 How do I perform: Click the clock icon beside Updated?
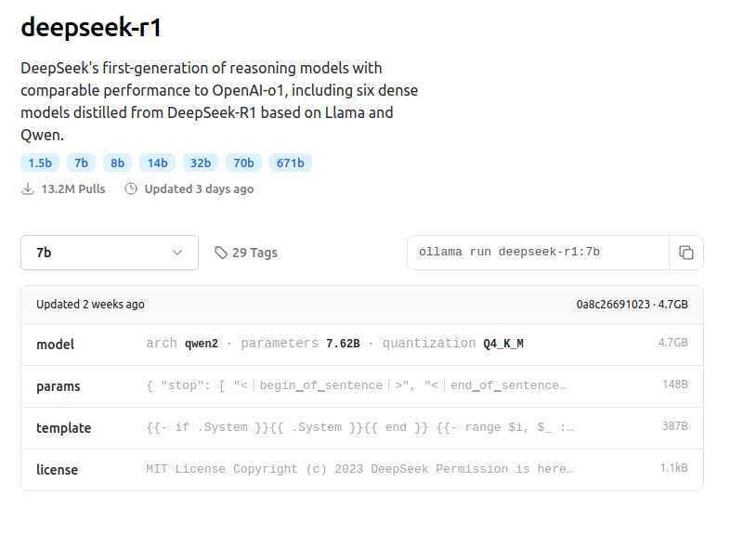131,189
